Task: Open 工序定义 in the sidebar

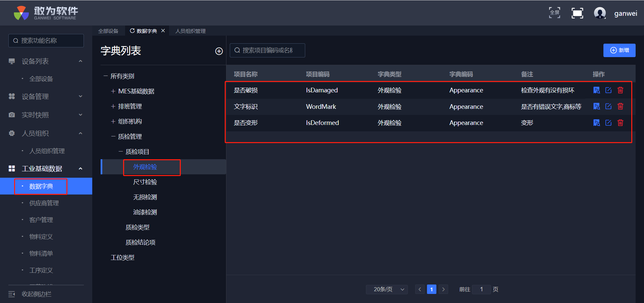Action: (x=41, y=270)
